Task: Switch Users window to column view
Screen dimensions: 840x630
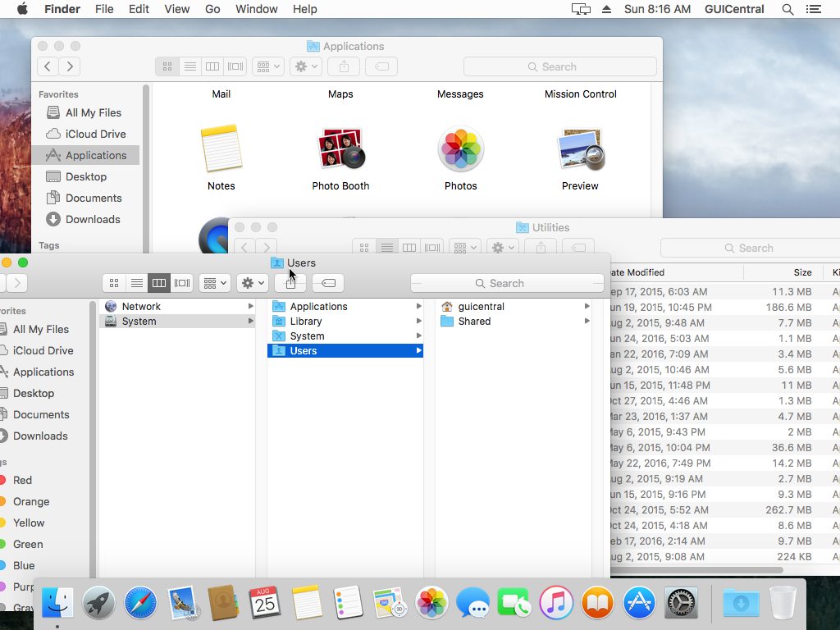Action: (x=159, y=283)
